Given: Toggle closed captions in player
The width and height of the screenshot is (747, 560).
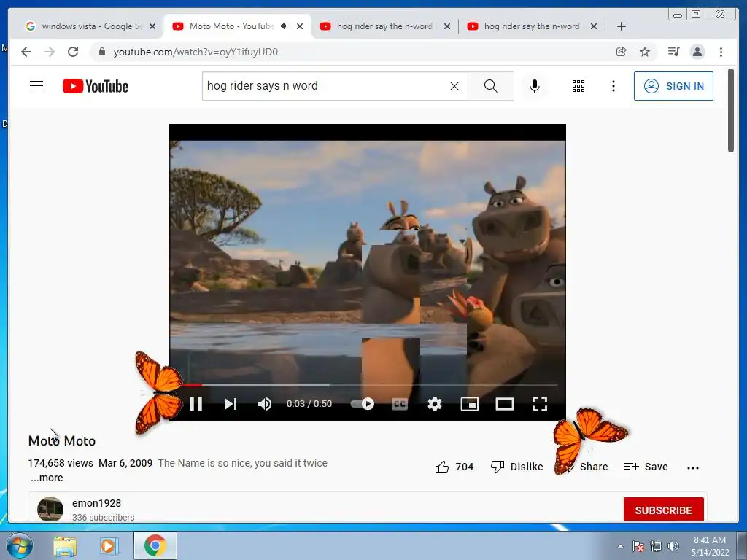Looking at the screenshot, I should click(399, 404).
